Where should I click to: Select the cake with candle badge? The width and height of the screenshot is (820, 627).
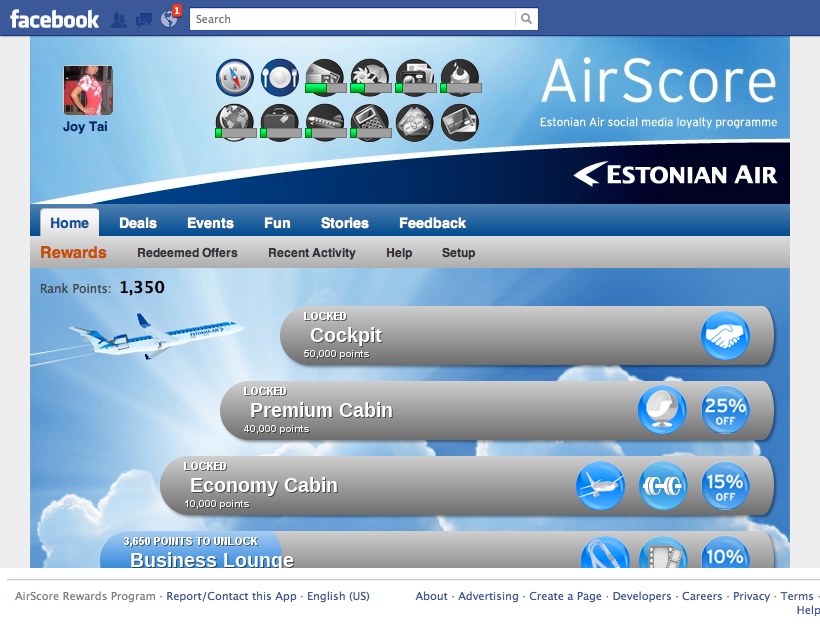pyautogui.click(x=460, y=77)
